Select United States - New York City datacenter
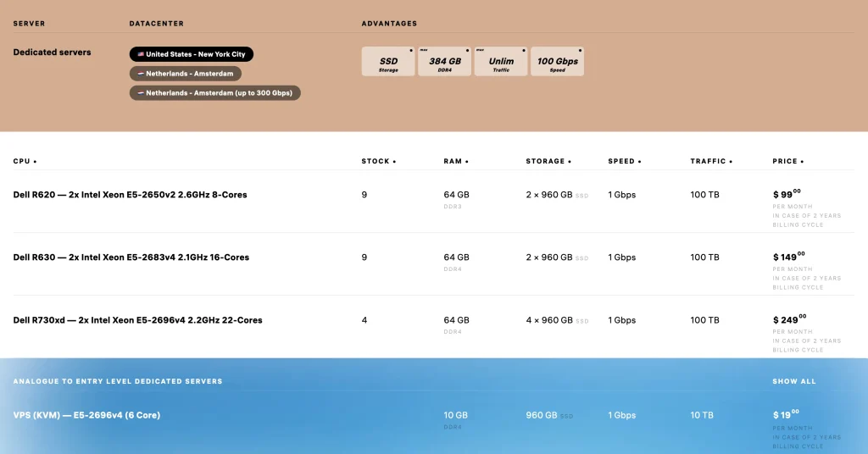The image size is (868, 454). click(191, 54)
